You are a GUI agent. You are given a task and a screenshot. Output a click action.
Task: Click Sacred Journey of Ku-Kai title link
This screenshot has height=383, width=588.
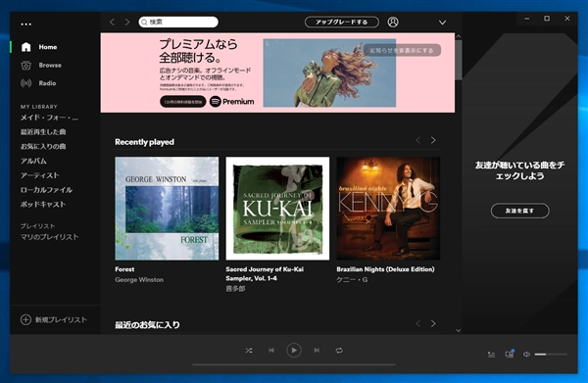[x=265, y=274]
